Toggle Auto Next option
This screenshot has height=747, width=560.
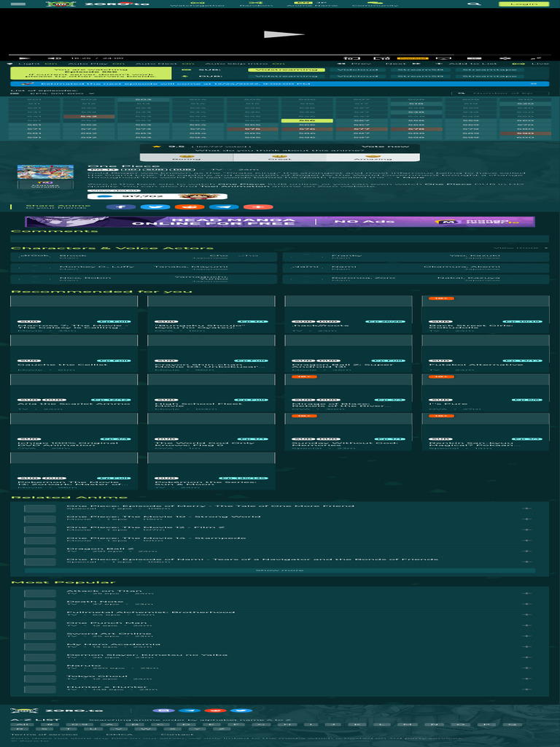click(165, 63)
